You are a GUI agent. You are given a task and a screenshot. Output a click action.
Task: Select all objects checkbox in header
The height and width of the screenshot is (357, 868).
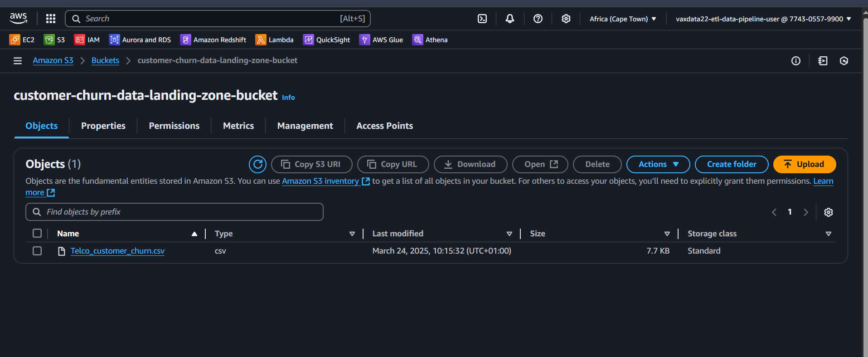point(37,233)
